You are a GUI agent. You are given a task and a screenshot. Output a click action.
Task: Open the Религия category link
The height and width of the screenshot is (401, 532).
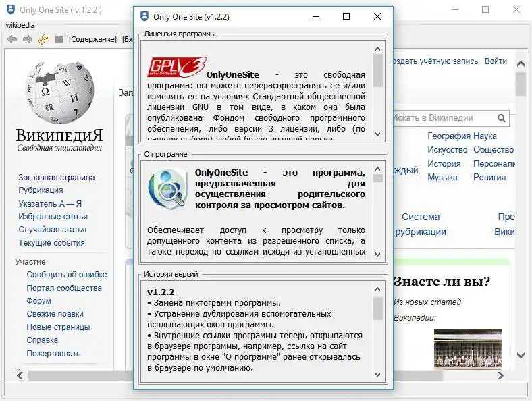489,178
